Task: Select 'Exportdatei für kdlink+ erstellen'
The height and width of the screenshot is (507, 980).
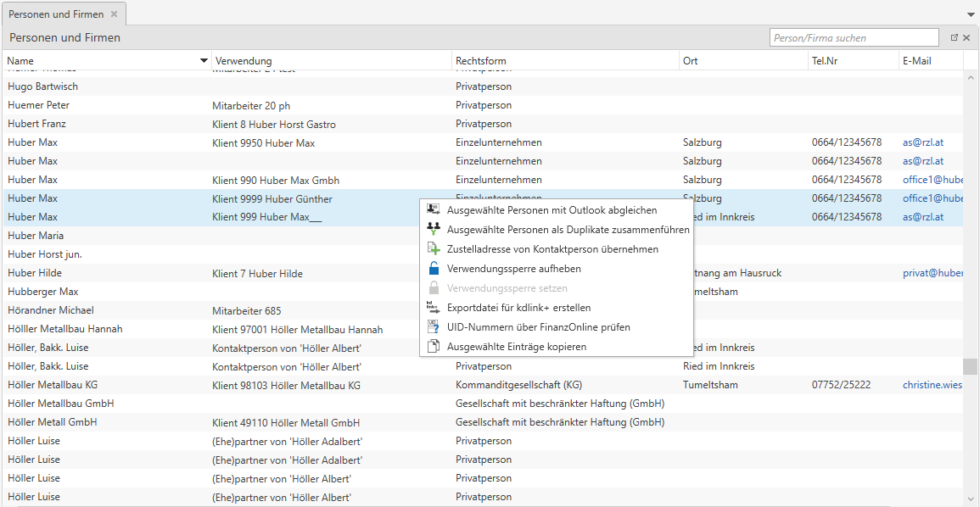Action: [x=518, y=308]
